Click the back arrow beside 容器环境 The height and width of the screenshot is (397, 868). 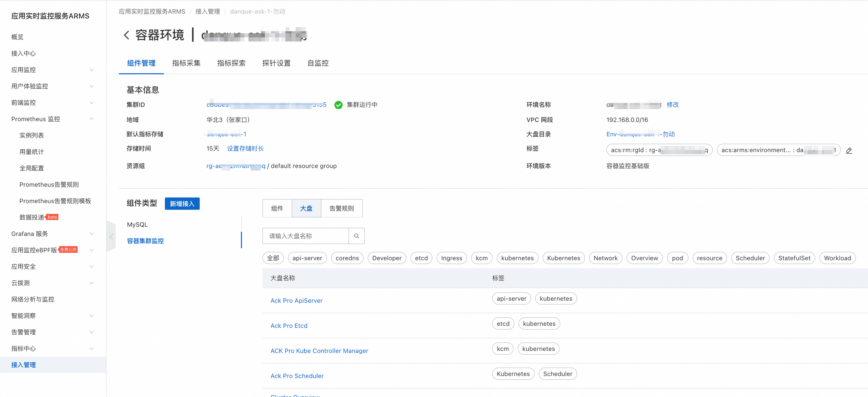[x=126, y=35]
